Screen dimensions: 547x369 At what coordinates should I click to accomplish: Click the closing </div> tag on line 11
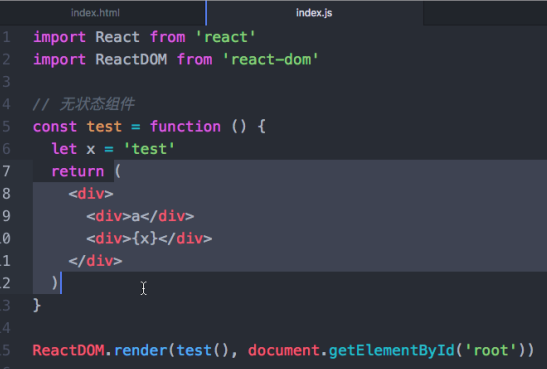(x=96, y=261)
